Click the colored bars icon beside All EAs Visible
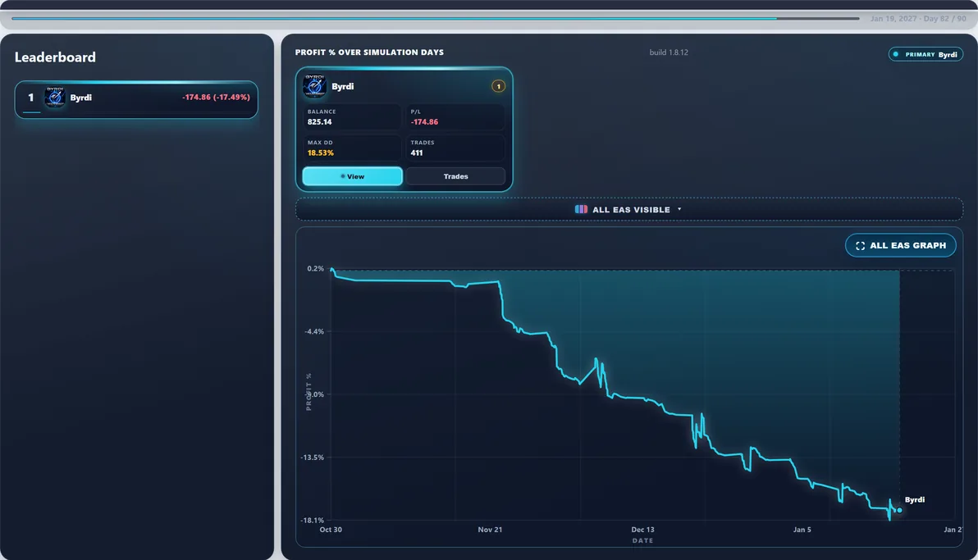 [x=581, y=210]
